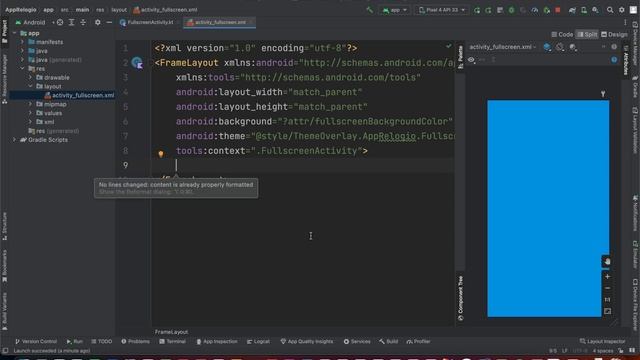This screenshot has width=640, height=360.
Task: Click the Profile app gauge icon
Action: [x=535, y=10]
